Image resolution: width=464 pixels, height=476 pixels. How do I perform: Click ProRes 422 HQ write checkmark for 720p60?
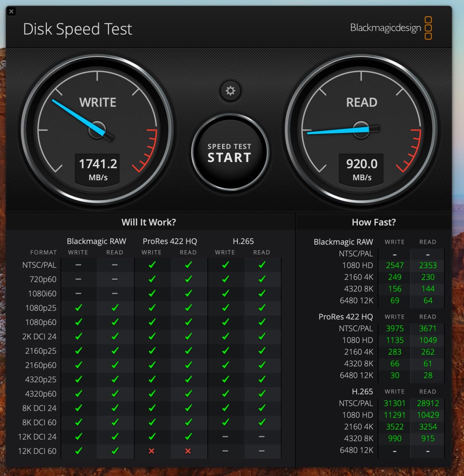tap(152, 279)
